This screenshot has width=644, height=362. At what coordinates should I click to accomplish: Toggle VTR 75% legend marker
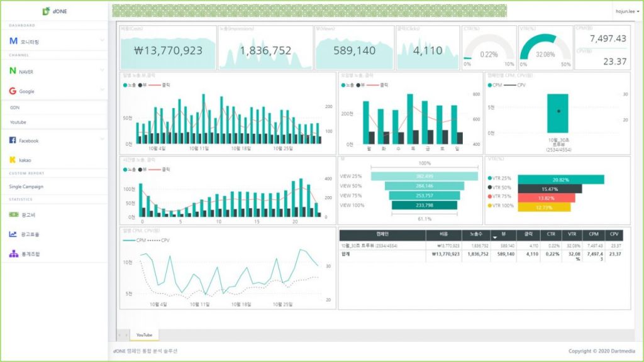[x=489, y=197]
